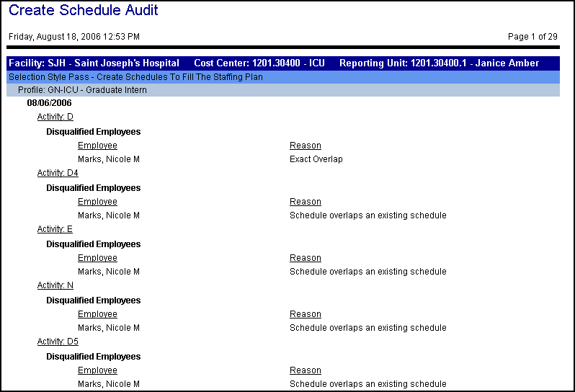Screen dimensions: 575x392
Task: Click Disqualified Employees heading under Activity: N
Action: click(93, 300)
